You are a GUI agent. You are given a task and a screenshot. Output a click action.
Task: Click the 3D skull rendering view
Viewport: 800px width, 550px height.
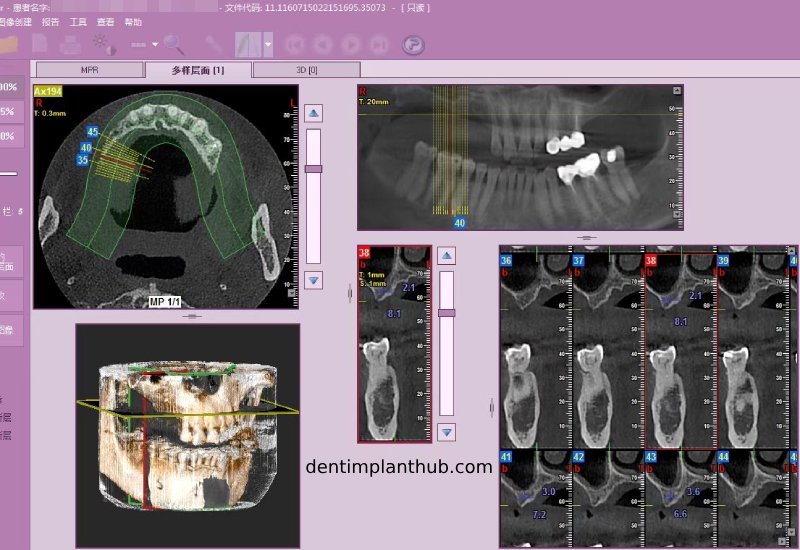(x=188, y=436)
